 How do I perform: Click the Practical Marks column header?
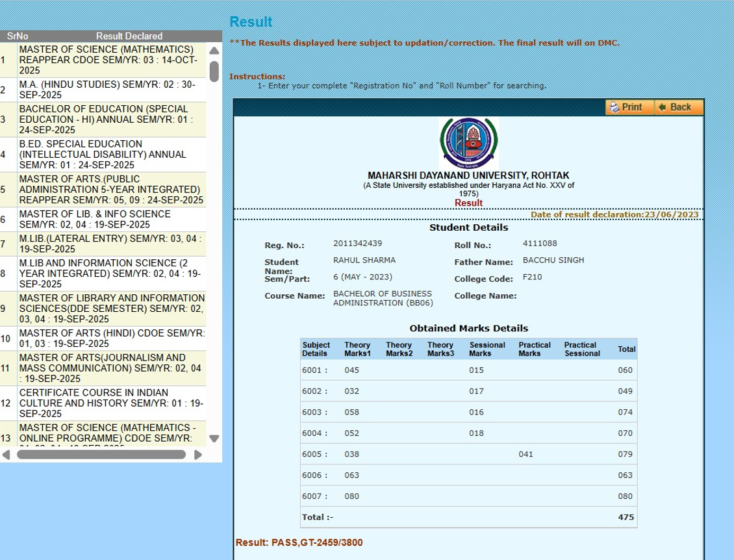tap(534, 349)
